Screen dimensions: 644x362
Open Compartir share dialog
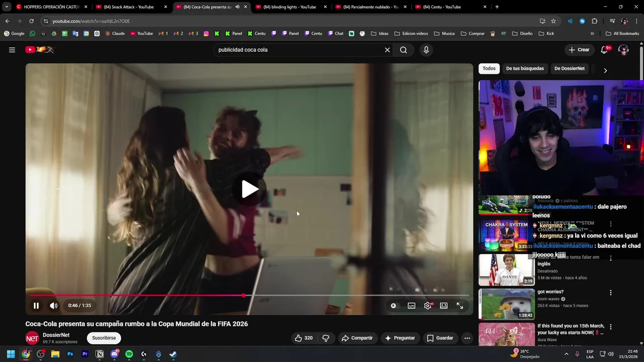click(x=357, y=338)
